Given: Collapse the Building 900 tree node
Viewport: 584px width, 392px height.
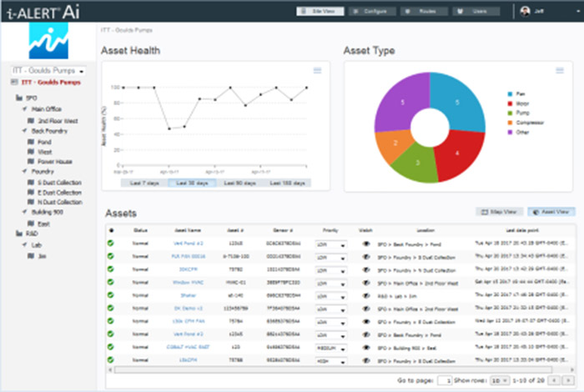Looking at the screenshot, I should point(24,212).
